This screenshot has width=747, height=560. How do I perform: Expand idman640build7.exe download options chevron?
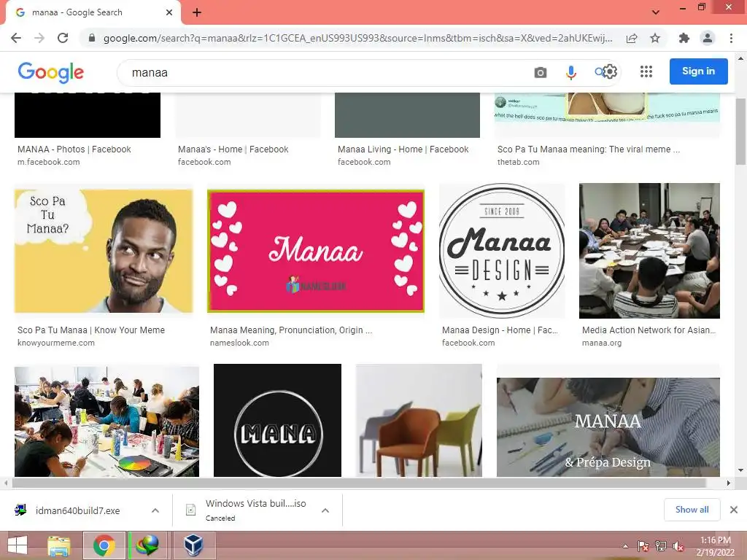[155, 510]
